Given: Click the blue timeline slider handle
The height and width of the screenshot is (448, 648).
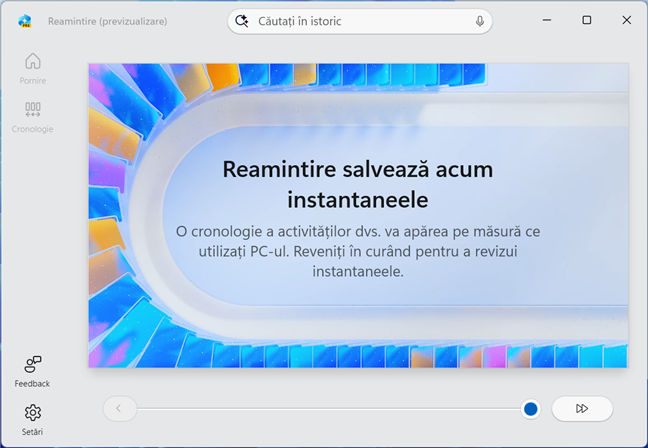Looking at the screenshot, I should (530, 409).
